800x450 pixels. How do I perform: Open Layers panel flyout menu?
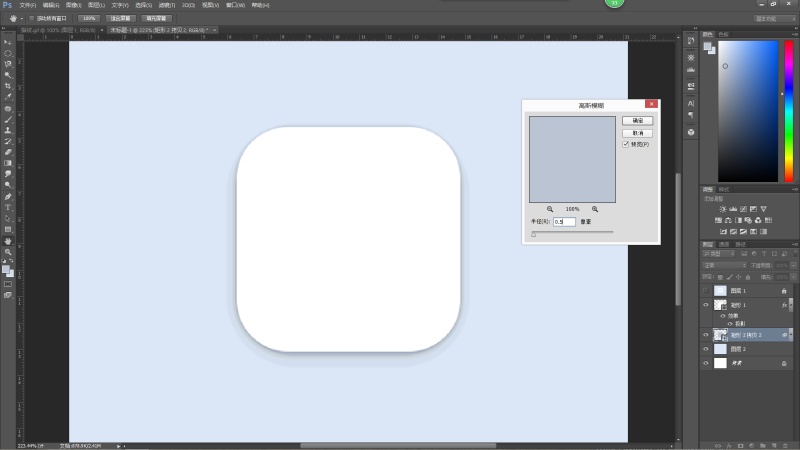click(x=795, y=244)
